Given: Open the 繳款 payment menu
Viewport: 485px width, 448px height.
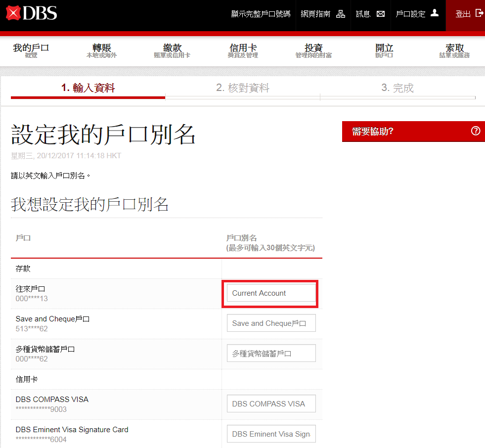Looking at the screenshot, I should (172, 51).
